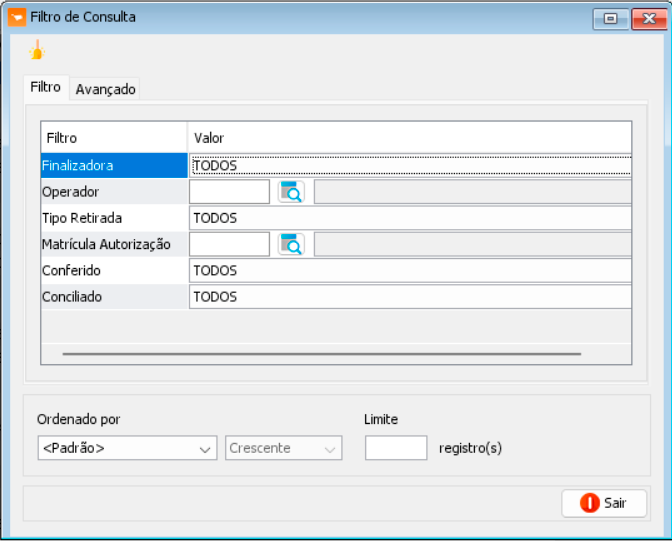This screenshot has width=672, height=541.
Task: Select the Operador filter label
Action: click(70, 192)
